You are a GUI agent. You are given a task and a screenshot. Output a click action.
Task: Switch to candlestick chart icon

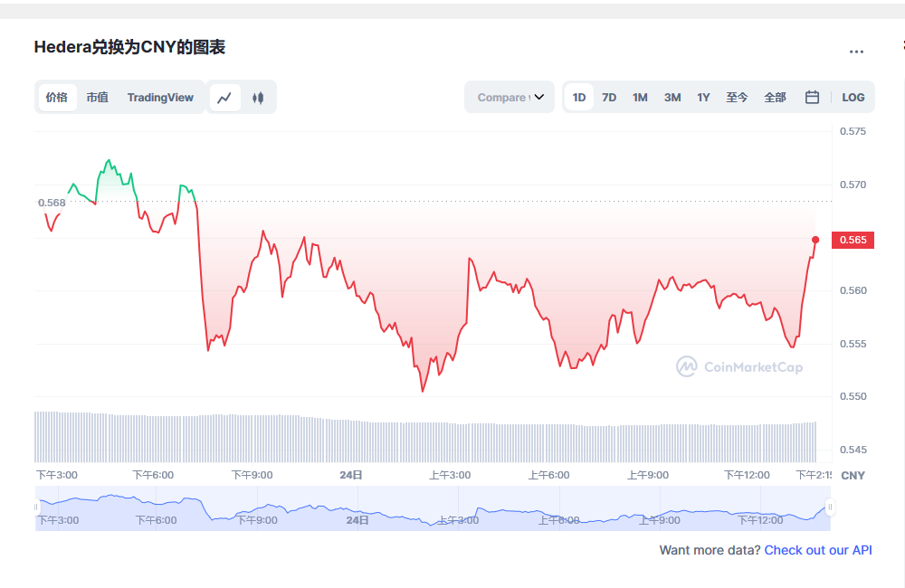(258, 98)
